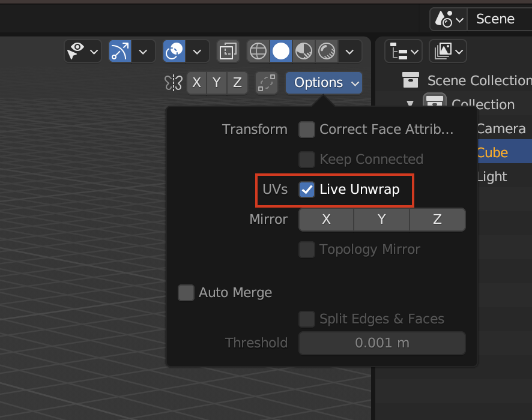
Task: Click the Threshold value field
Action: click(x=382, y=343)
